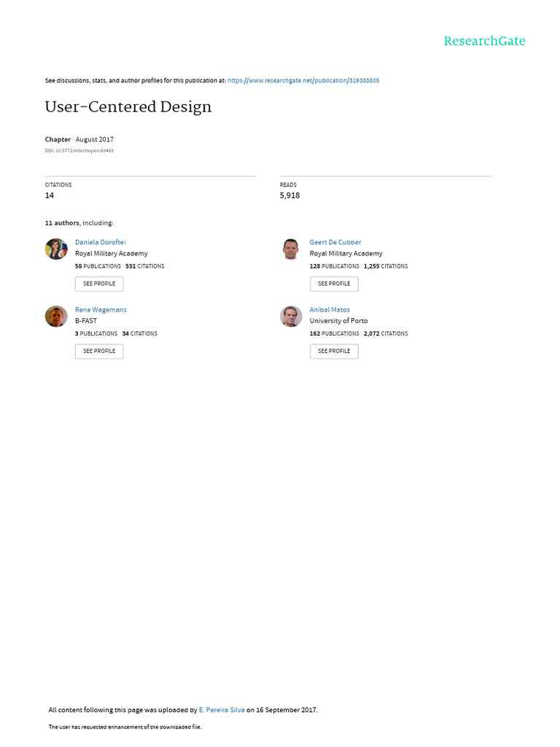This screenshot has height=747, width=560.
Task: Click Rene Wagemans' profile photo
Action: click(x=56, y=316)
